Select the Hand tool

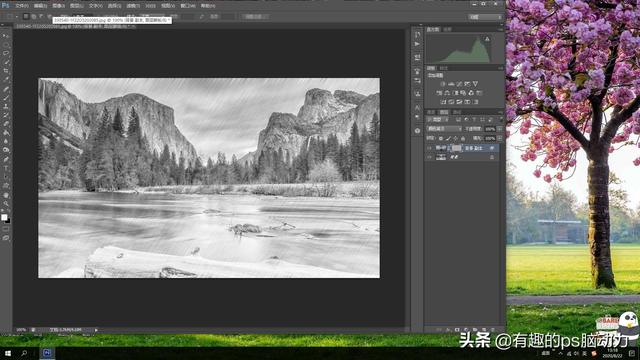coord(6,195)
